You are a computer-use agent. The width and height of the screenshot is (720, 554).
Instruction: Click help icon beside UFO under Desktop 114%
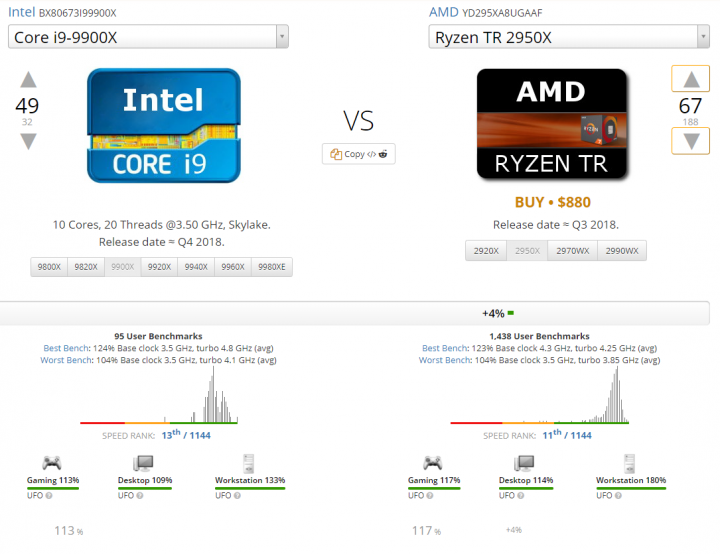coord(521,496)
